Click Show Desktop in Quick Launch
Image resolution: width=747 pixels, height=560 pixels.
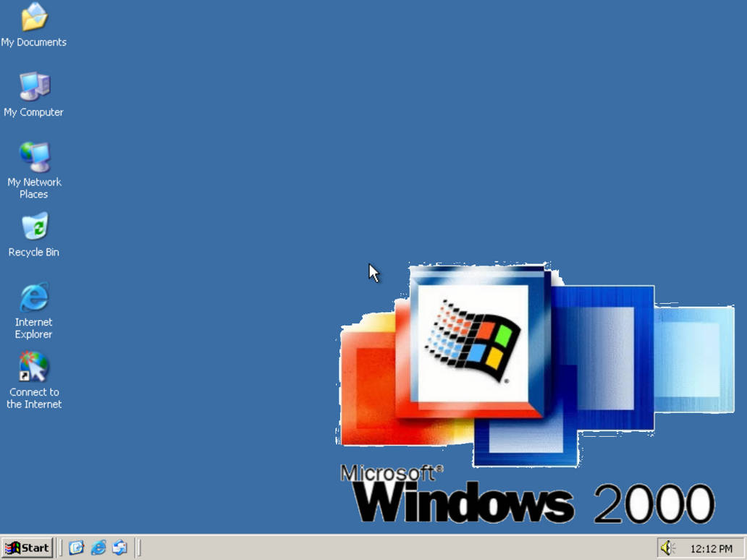76,548
